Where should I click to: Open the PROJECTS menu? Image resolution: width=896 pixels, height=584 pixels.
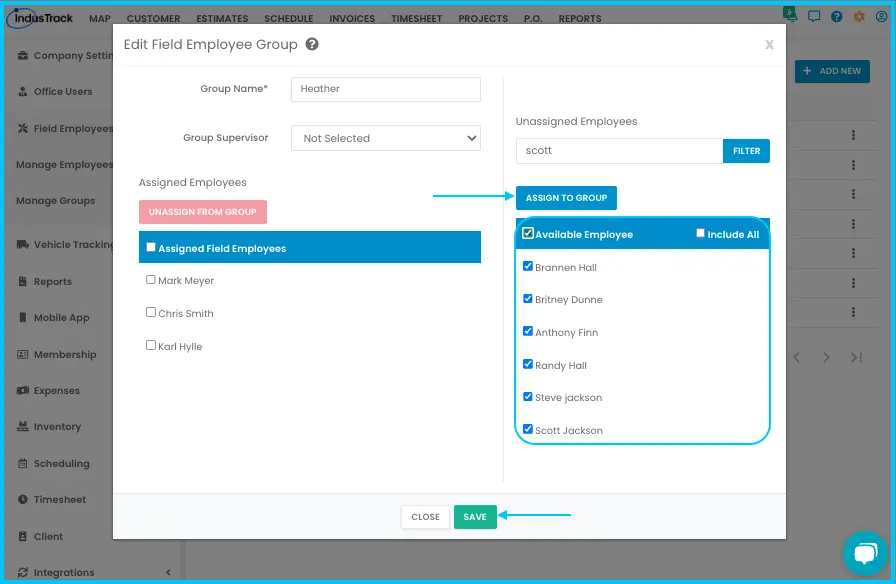click(x=483, y=18)
